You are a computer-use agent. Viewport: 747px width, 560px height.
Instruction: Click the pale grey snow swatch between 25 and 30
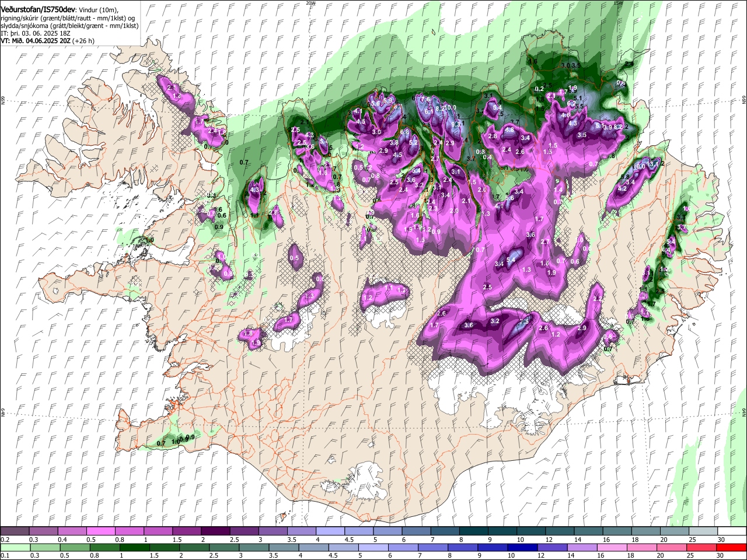tap(703, 531)
